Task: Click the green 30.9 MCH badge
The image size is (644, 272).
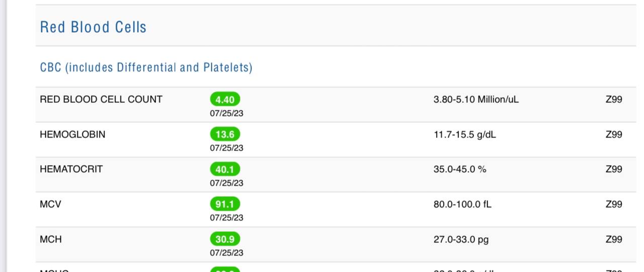Action: [225, 239]
